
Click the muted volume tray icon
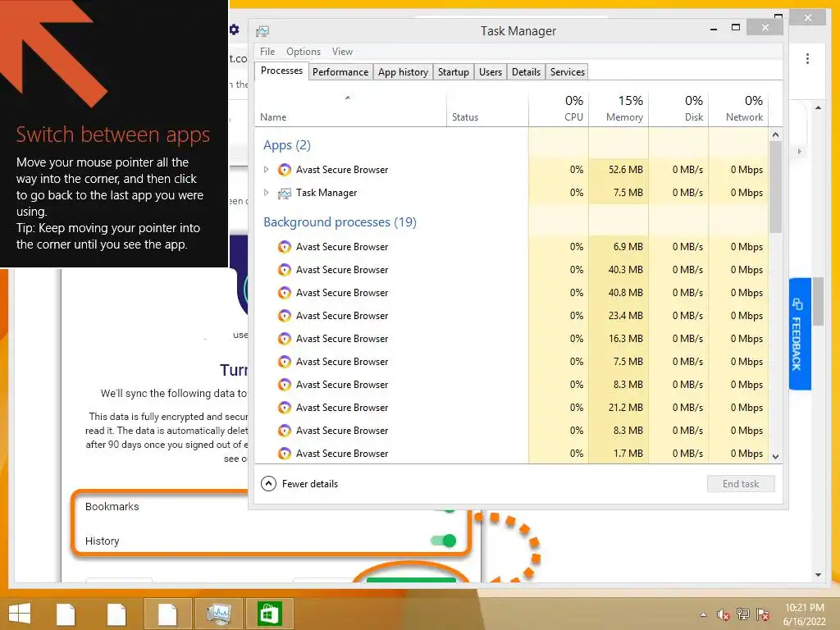point(724,614)
